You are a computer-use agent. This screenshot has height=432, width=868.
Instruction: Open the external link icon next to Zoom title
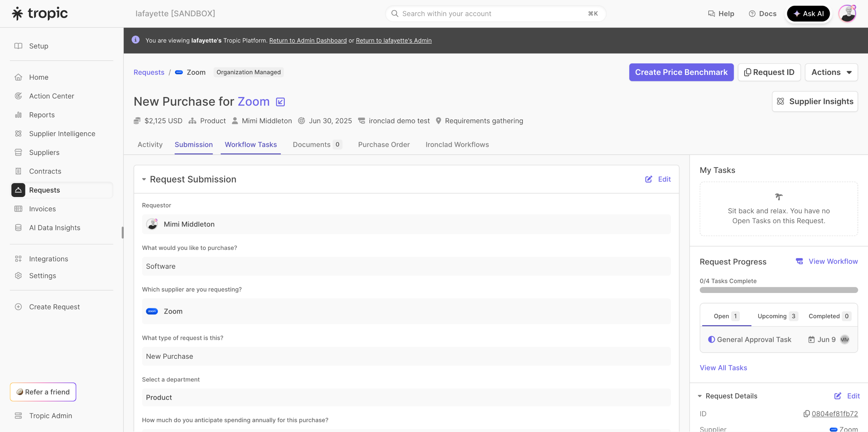pyautogui.click(x=280, y=102)
